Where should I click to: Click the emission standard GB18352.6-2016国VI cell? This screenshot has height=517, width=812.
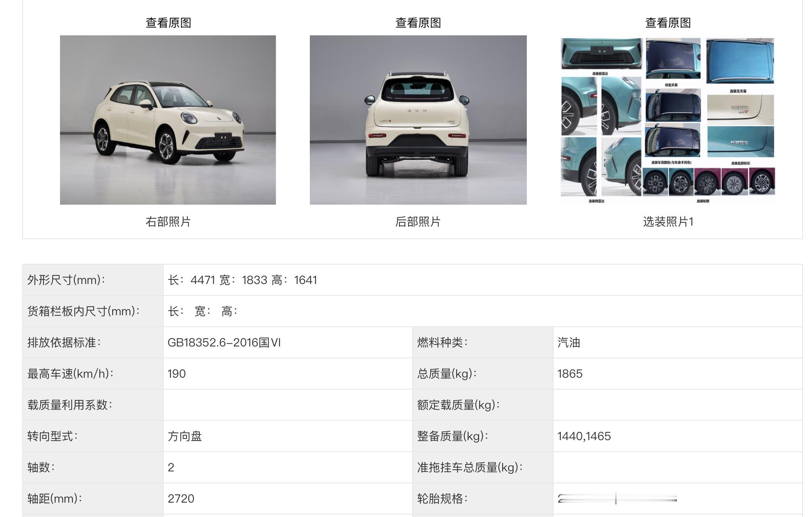click(x=224, y=343)
